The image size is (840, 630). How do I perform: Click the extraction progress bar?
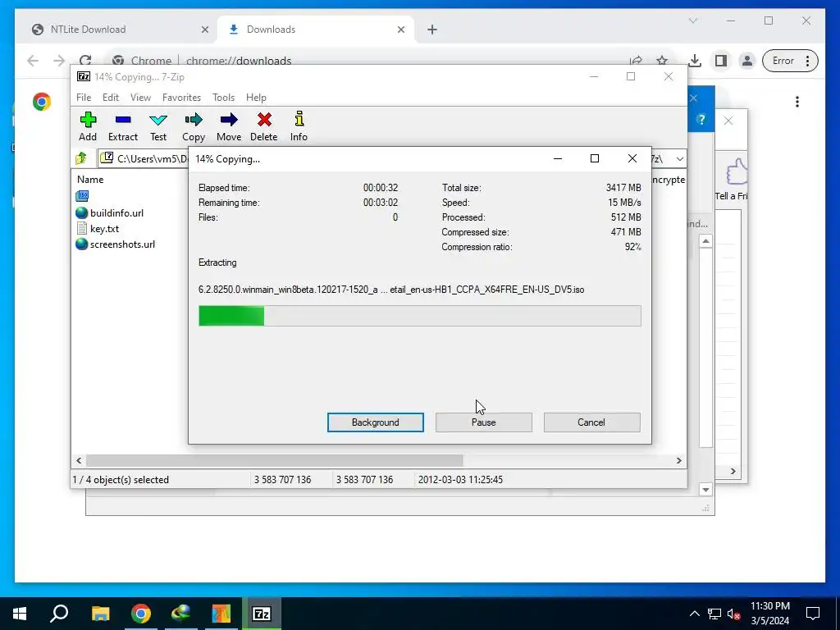(x=419, y=316)
